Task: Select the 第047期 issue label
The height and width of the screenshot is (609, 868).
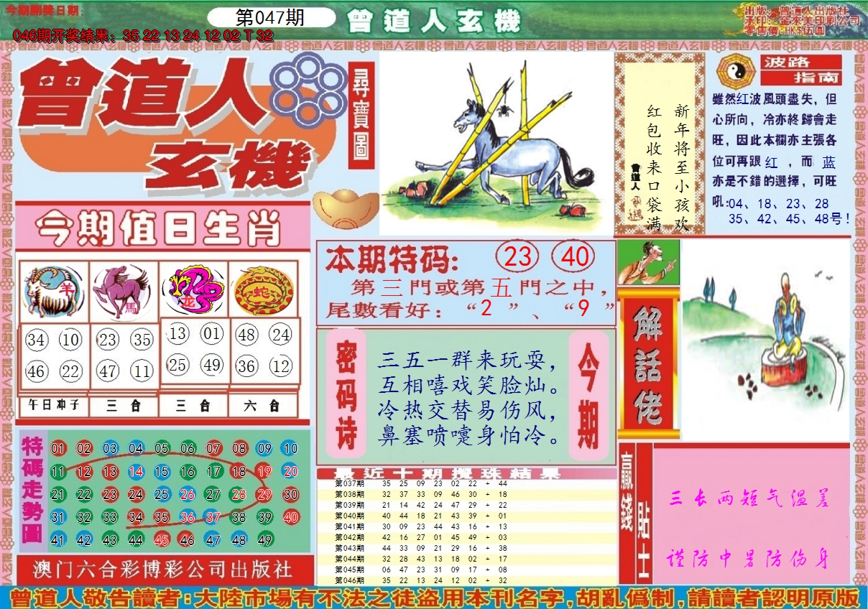Action: coord(270,19)
